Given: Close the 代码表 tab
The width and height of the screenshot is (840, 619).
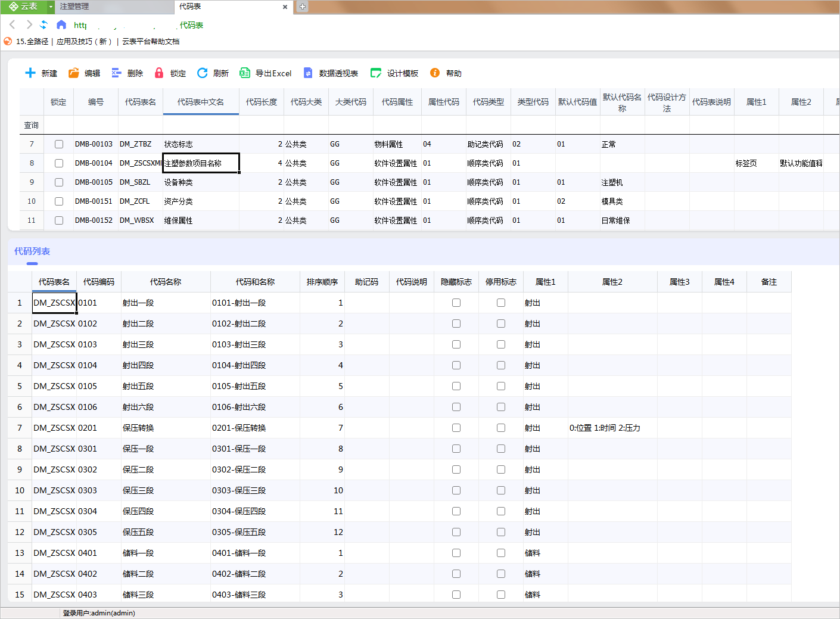Looking at the screenshot, I should point(285,7).
